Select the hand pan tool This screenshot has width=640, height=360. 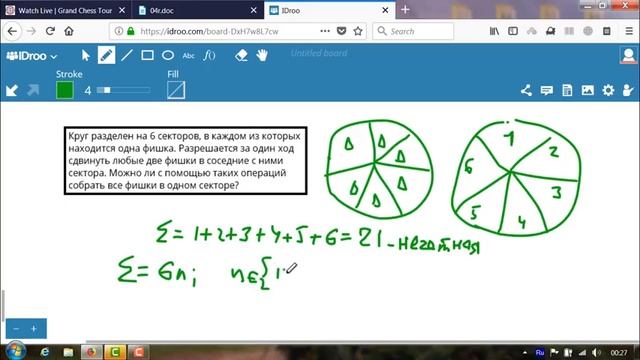(x=262, y=55)
